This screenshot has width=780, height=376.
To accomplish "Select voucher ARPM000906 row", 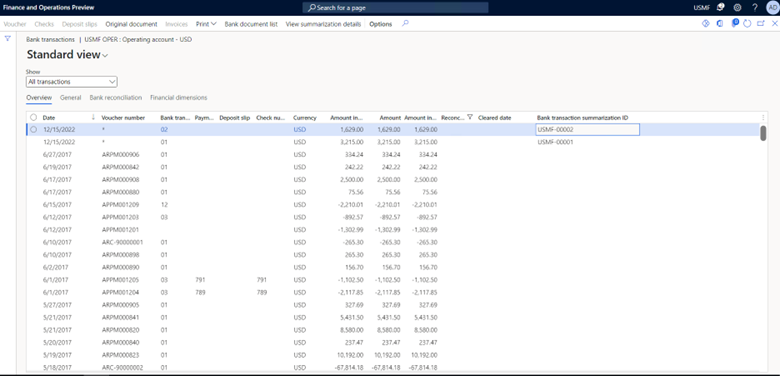I will pyautogui.click(x=394, y=154).
